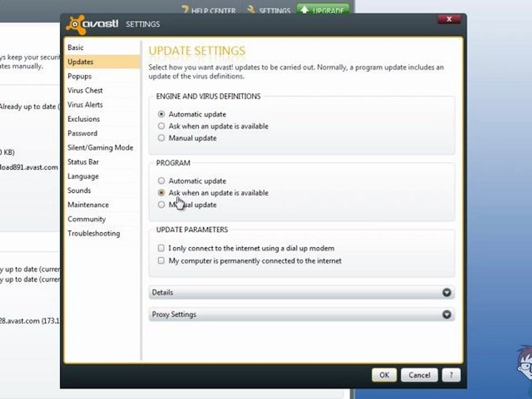Select the Updates settings category
Screen dimensions: 532x399
103,62
